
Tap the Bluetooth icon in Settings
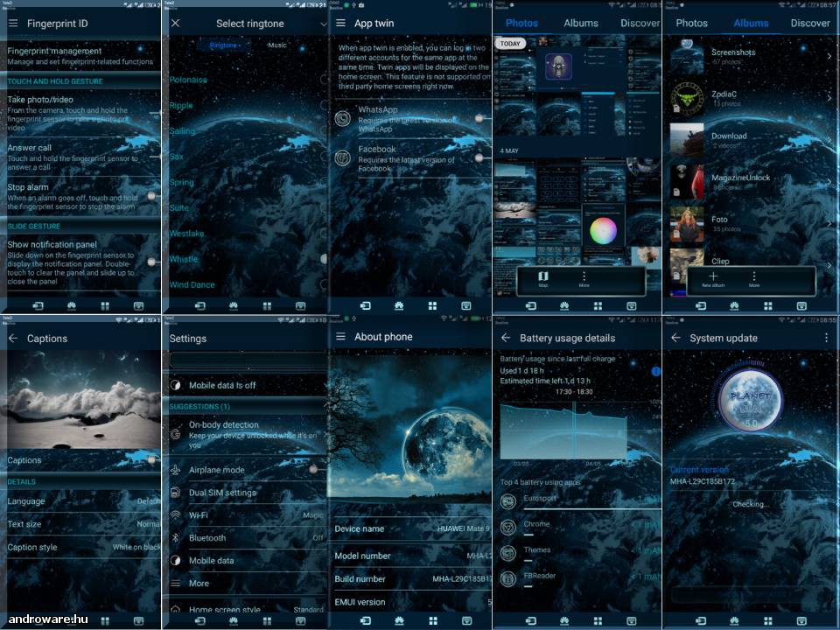(x=176, y=537)
